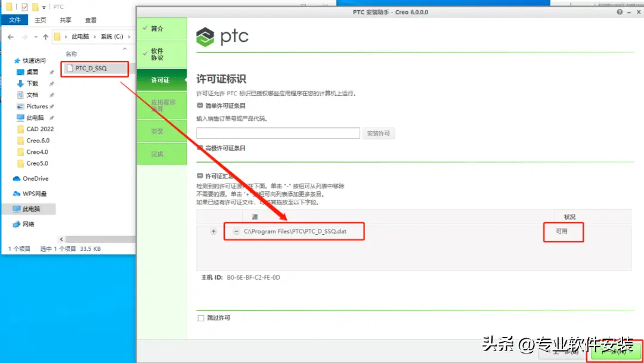Select 下载 folder in sidebar
644x363 pixels.
pyautogui.click(x=27, y=83)
